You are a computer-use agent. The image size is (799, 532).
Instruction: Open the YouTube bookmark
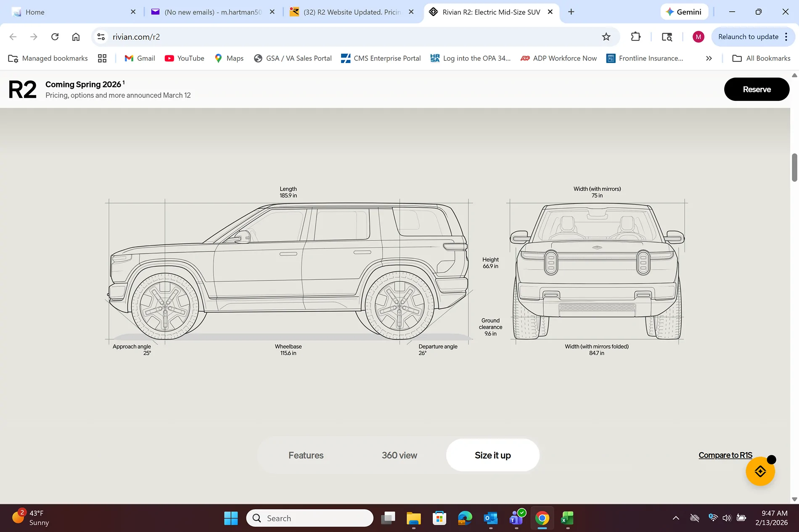(x=185, y=58)
